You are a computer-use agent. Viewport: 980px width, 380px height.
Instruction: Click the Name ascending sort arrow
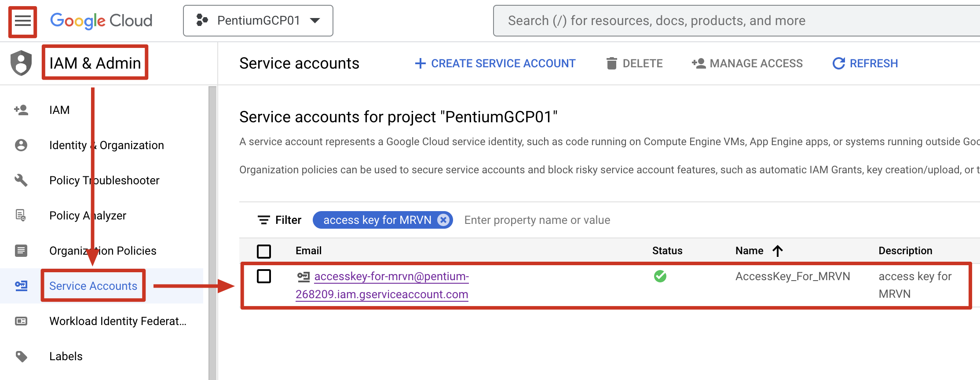(x=778, y=251)
